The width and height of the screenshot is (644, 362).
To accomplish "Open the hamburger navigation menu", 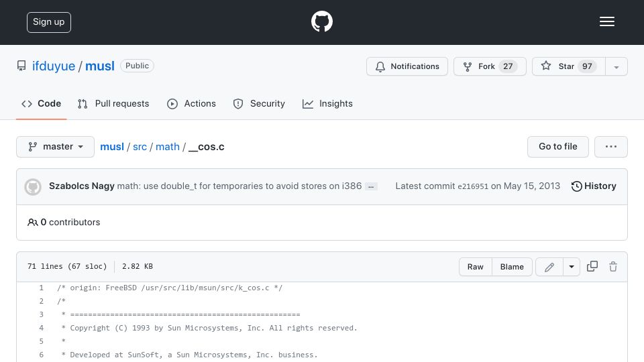I will (606, 21).
